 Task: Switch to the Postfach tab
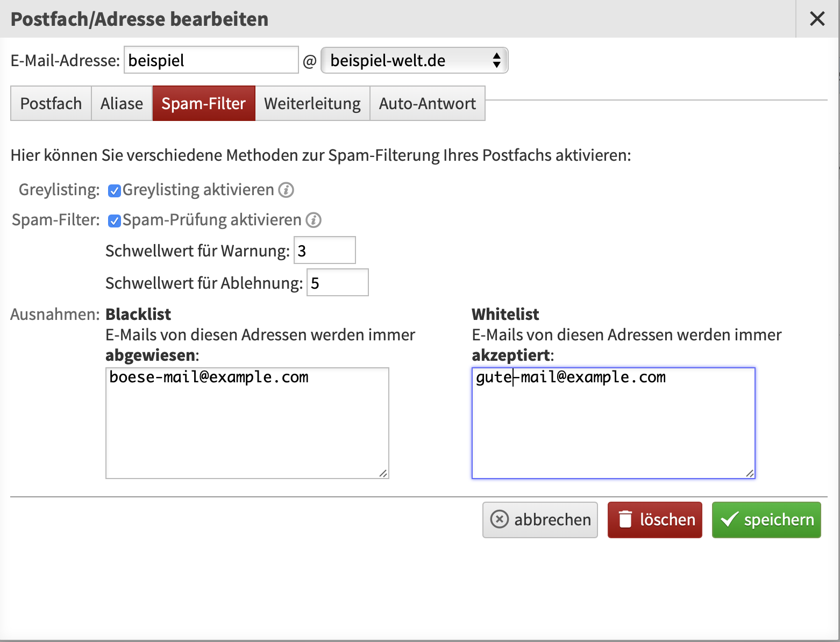(51, 103)
